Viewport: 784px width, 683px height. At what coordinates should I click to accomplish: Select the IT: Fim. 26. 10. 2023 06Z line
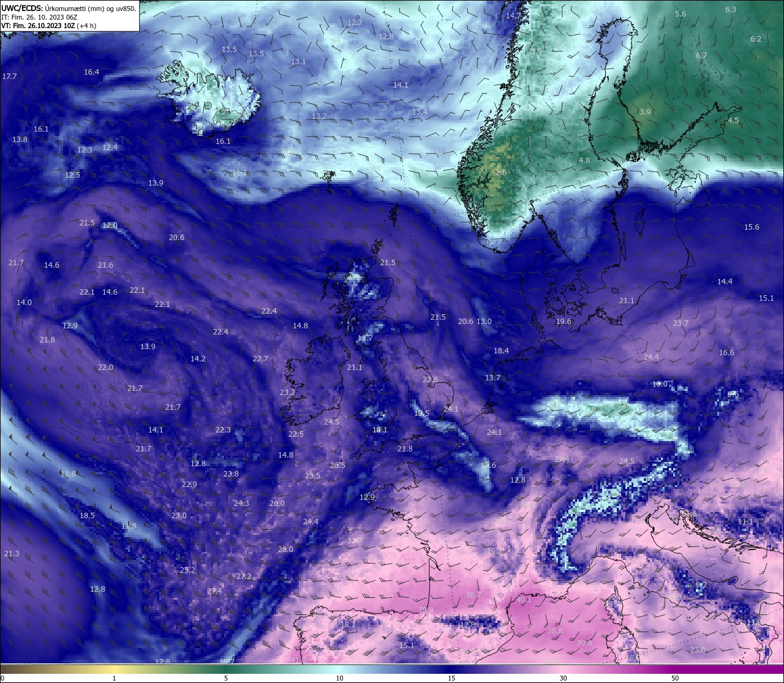coord(39,17)
